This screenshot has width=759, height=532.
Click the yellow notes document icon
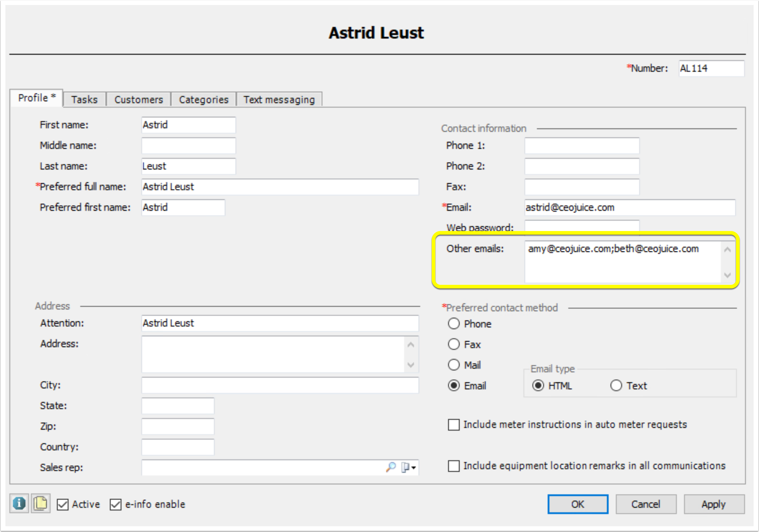tap(41, 503)
